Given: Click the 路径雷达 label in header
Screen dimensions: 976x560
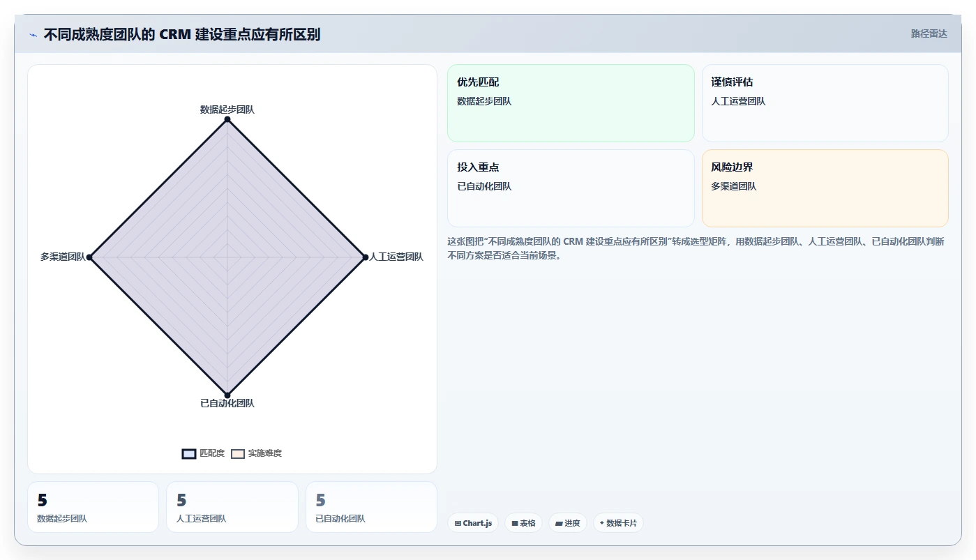Looking at the screenshot, I should click(929, 33).
